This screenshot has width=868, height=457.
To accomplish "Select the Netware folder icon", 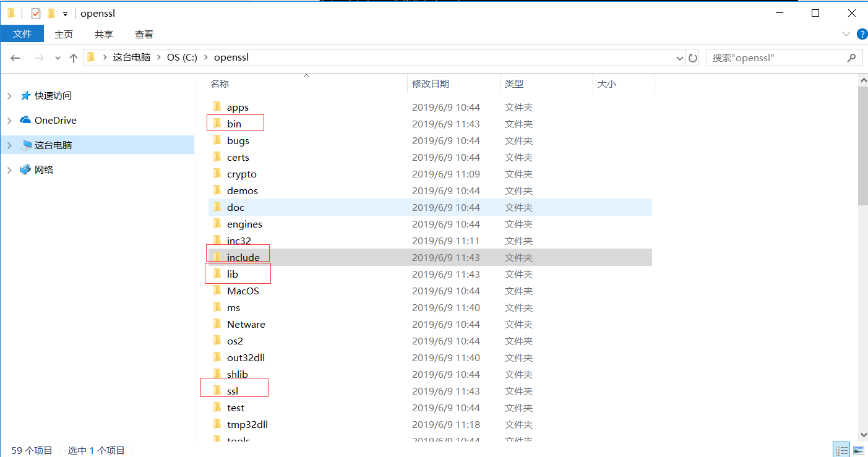I will tap(217, 324).
